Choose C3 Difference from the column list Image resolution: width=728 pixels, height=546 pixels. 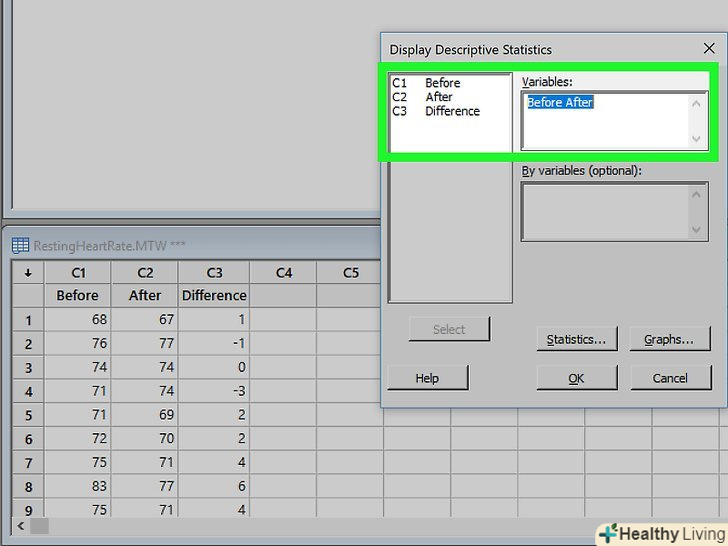tap(436, 111)
